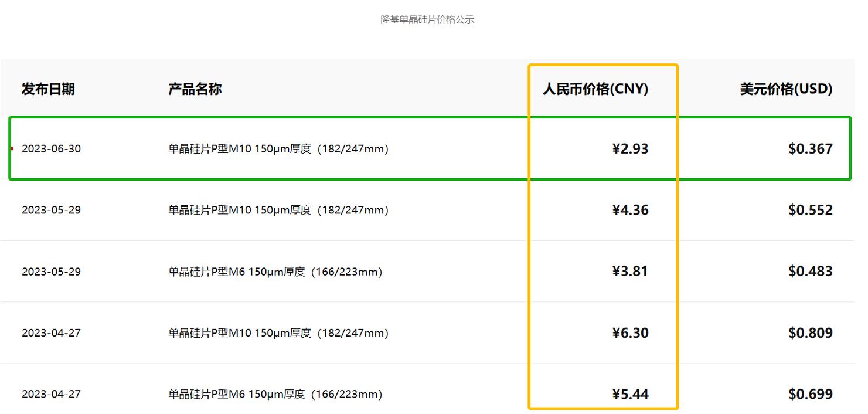Select the 产品名称 column header

coord(195,89)
